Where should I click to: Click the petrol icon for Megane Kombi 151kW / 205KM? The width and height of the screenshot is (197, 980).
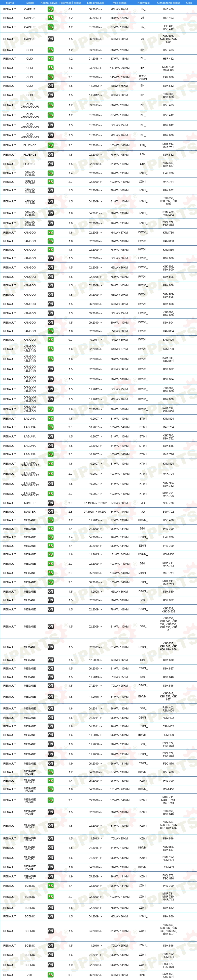click(50, 789)
